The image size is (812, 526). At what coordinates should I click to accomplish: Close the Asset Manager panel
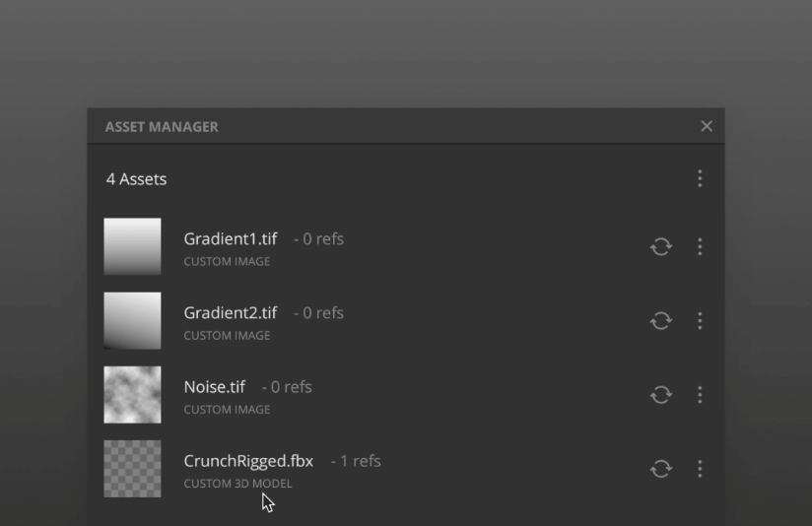[707, 126]
